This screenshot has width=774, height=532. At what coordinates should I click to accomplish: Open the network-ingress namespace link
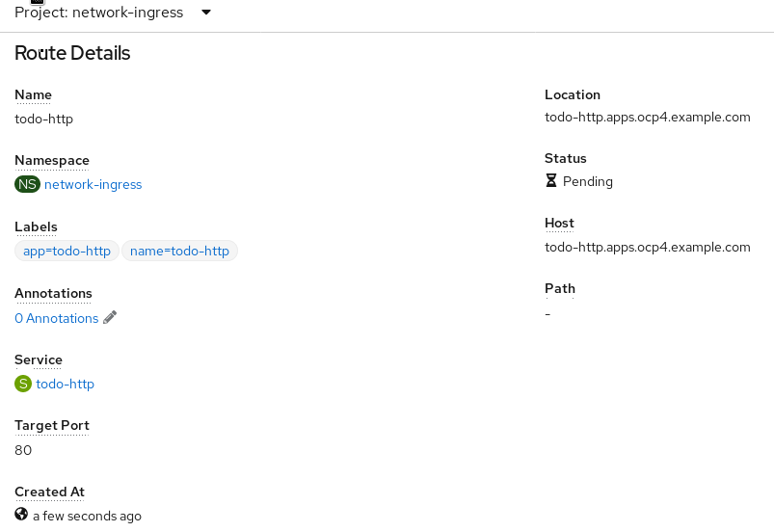coord(93,184)
